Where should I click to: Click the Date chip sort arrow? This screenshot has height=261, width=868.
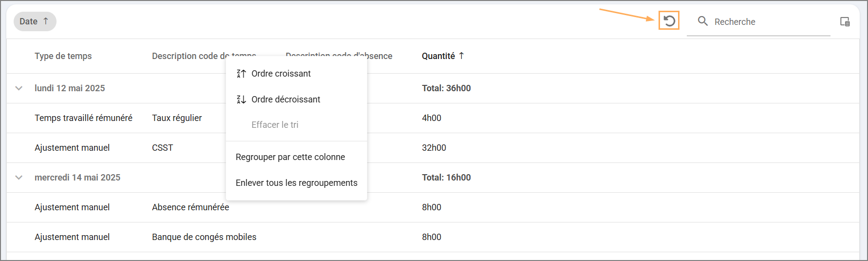pyautogui.click(x=46, y=21)
